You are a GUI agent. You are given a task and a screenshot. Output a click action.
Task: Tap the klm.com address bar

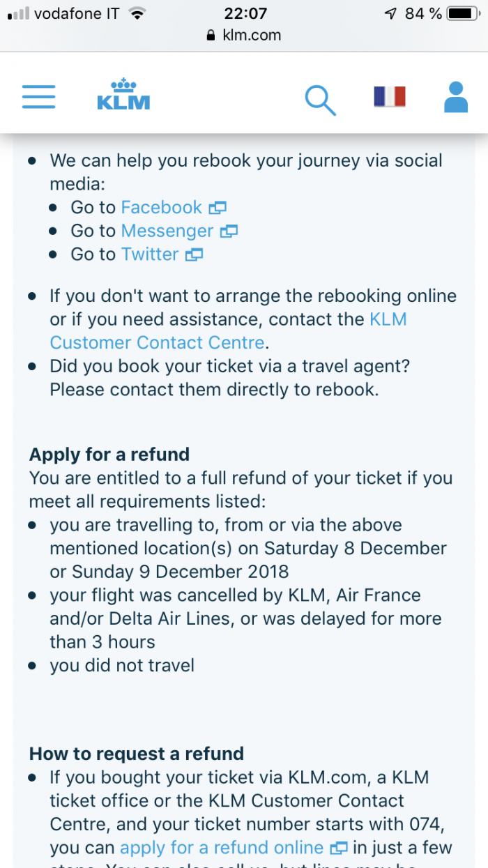tap(251, 36)
